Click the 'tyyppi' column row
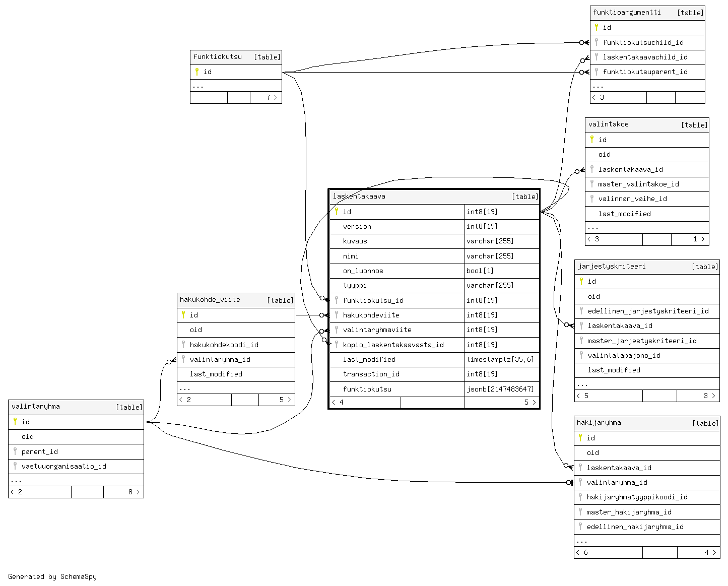This screenshot has height=586, width=728. (434, 285)
